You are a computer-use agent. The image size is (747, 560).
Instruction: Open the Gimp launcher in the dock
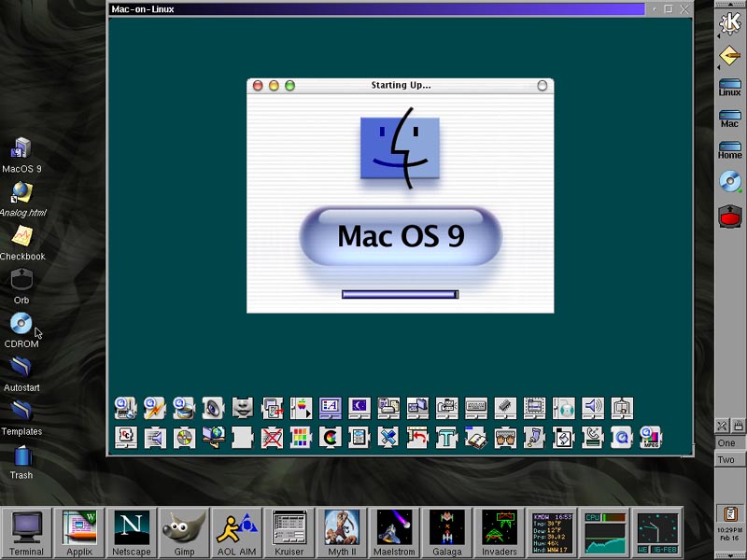[x=183, y=527]
